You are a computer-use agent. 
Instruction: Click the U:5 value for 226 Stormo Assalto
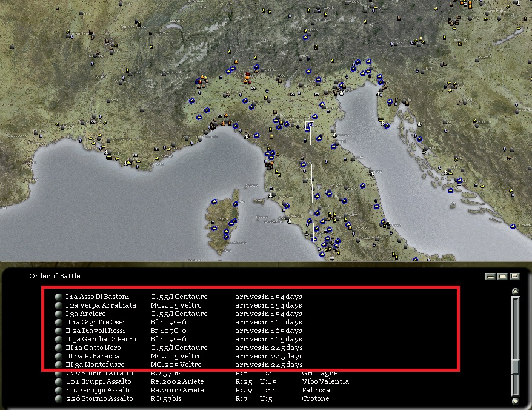click(266, 398)
